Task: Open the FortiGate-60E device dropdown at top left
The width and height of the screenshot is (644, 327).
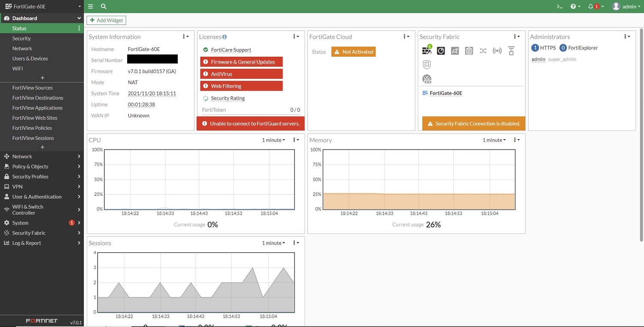Action: coord(42,6)
